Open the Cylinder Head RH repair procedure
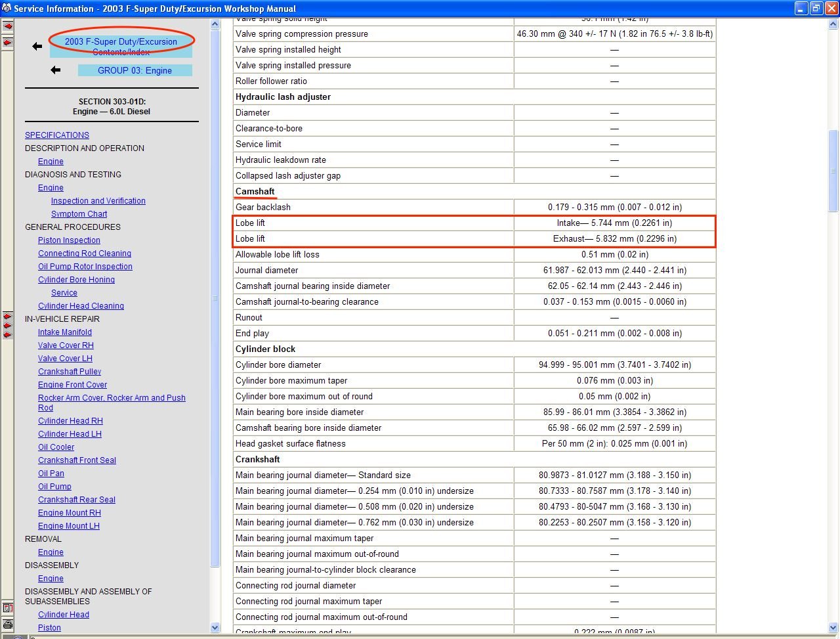The width and height of the screenshot is (840, 639). pyautogui.click(x=70, y=420)
